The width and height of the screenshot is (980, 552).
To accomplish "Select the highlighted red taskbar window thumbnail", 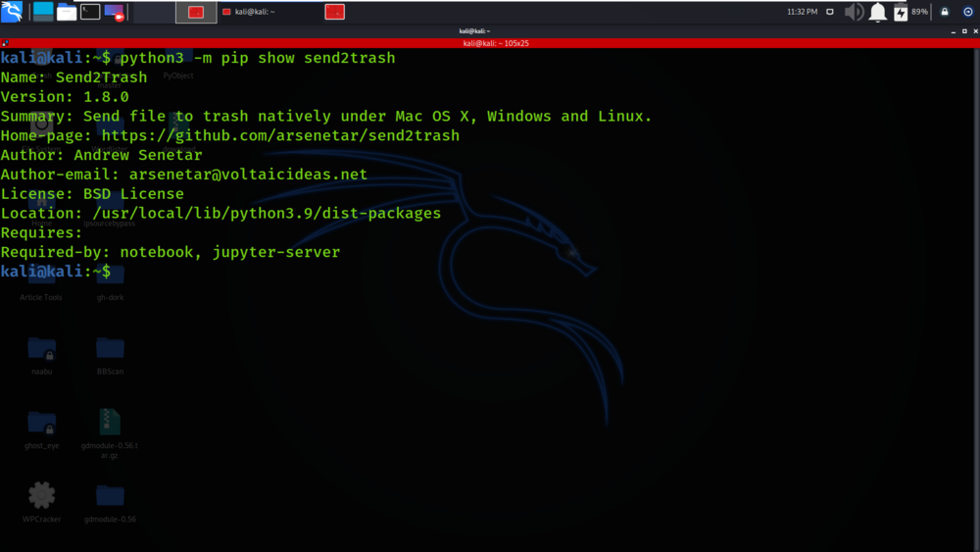I will [x=196, y=12].
